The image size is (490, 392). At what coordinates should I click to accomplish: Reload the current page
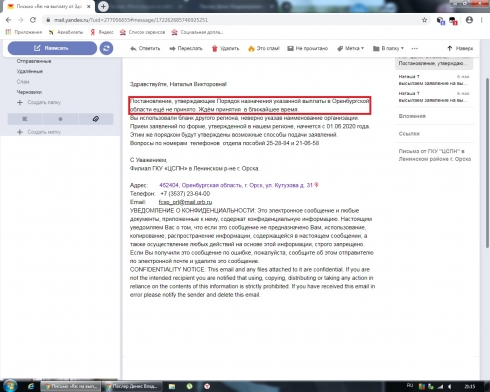click(x=33, y=20)
